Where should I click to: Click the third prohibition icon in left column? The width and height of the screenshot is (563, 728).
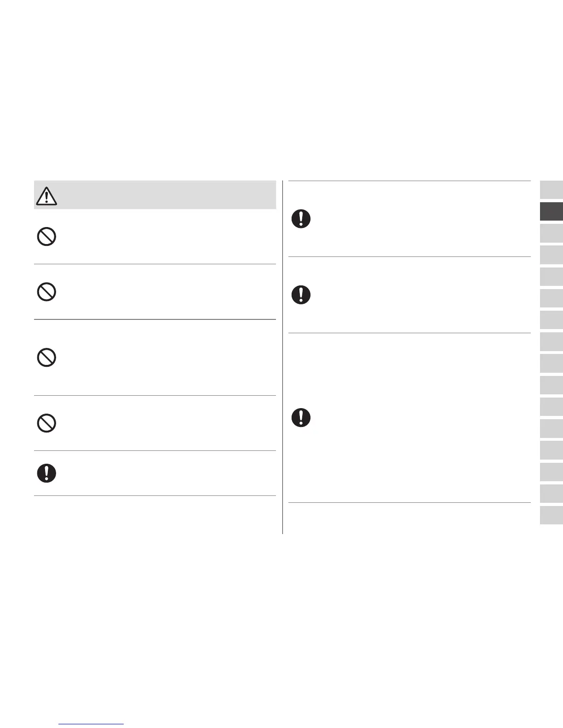coord(46,357)
